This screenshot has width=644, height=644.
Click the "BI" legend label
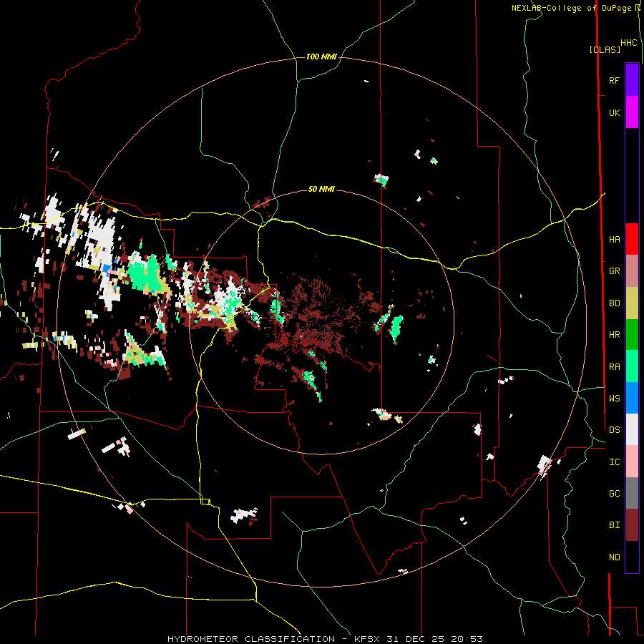coord(614,525)
